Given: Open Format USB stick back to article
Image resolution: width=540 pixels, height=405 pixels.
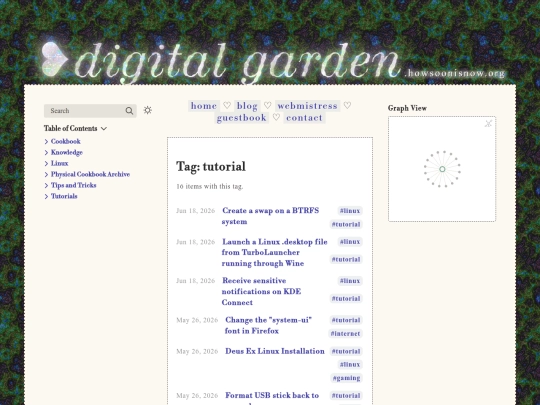Looking at the screenshot, I should (272, 396).
